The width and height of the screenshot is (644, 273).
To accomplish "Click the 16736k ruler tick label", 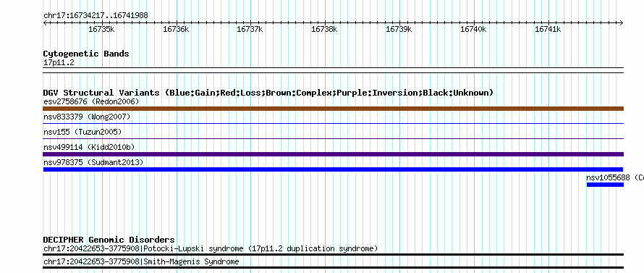I will pyautogui.click(x=176, y=29).
